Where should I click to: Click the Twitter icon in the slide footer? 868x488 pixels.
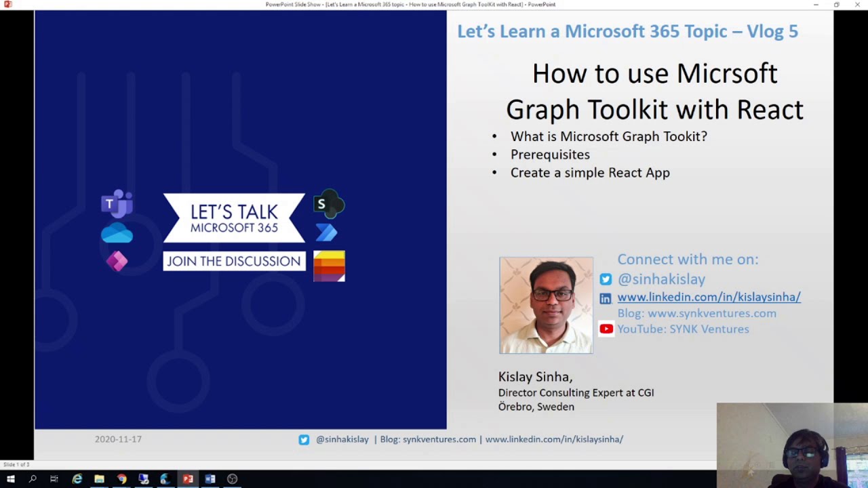point(304,440)
